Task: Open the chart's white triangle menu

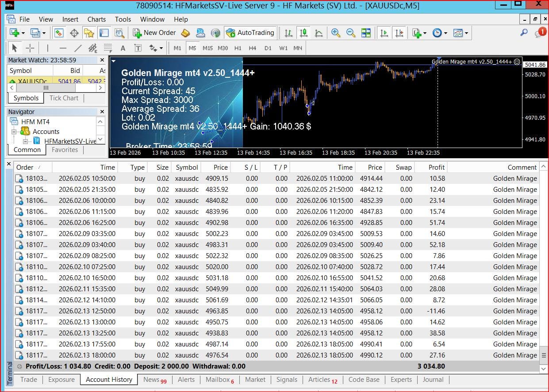Action: pos(113,61)
